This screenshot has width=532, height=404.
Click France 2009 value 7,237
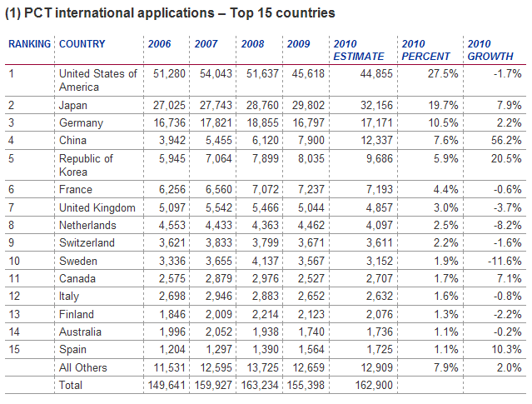click(311, 189)
